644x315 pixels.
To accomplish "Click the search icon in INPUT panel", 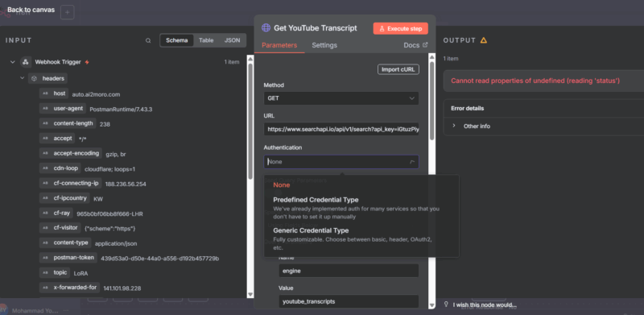I will (x=148, y=41).
